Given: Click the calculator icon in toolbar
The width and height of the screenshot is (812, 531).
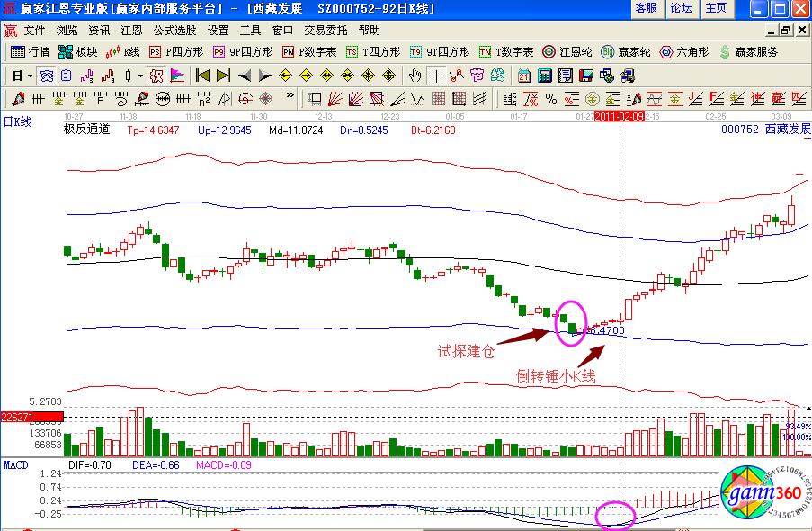Looking at the screenshot, I should 545,76.
